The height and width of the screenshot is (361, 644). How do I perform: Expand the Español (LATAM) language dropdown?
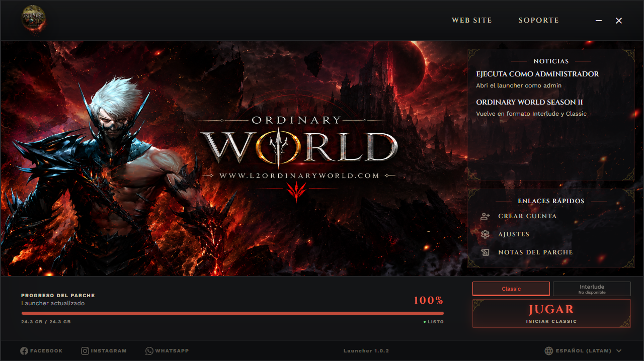[x=583, y=351]
